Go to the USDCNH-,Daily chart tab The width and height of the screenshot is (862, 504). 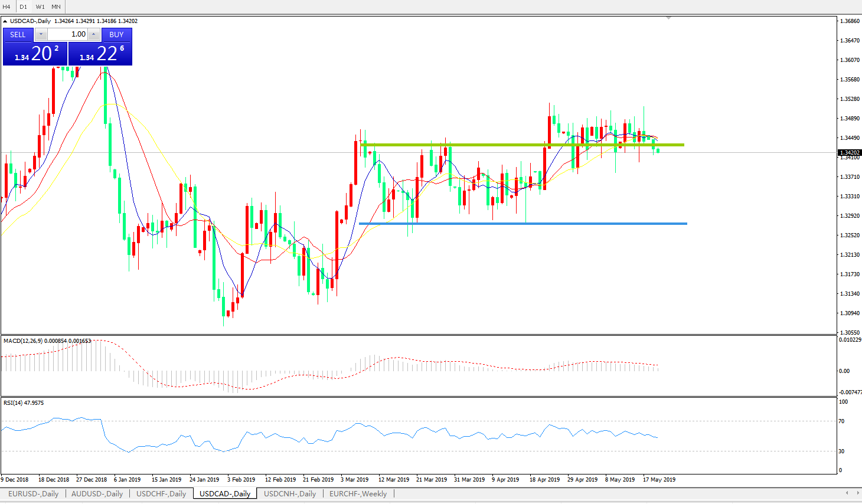click(290, 494)
